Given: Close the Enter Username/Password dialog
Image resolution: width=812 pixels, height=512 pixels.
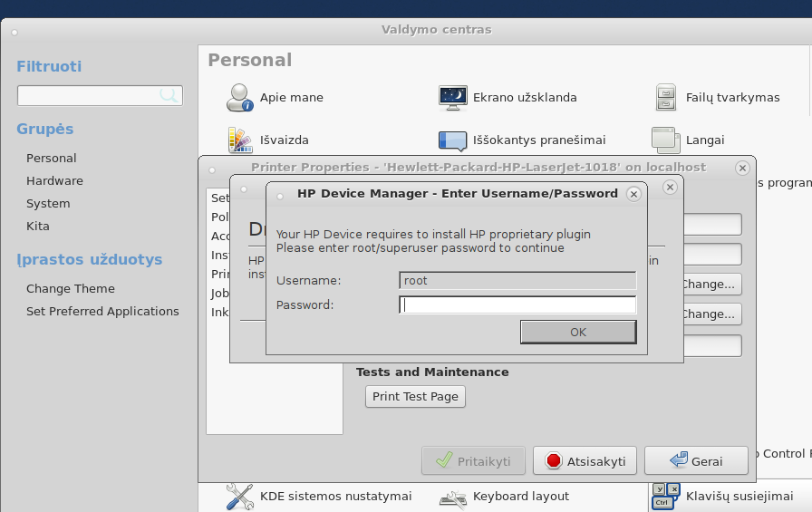Looking at the screenshot, I should pyautogui.click(x=633, y=194).
